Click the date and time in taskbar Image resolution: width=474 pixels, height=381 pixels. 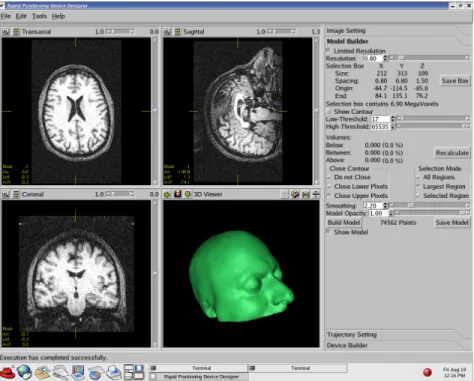(454, 372)
